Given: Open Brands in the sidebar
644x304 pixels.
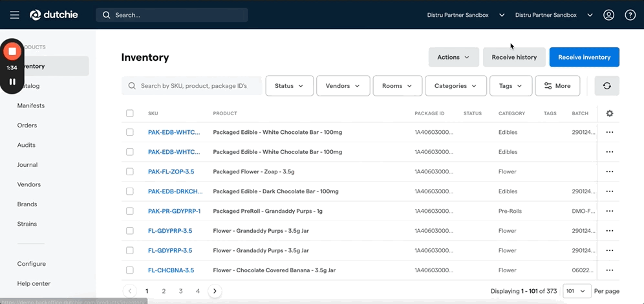Looking at the screenshot, I should click(27, 204).
